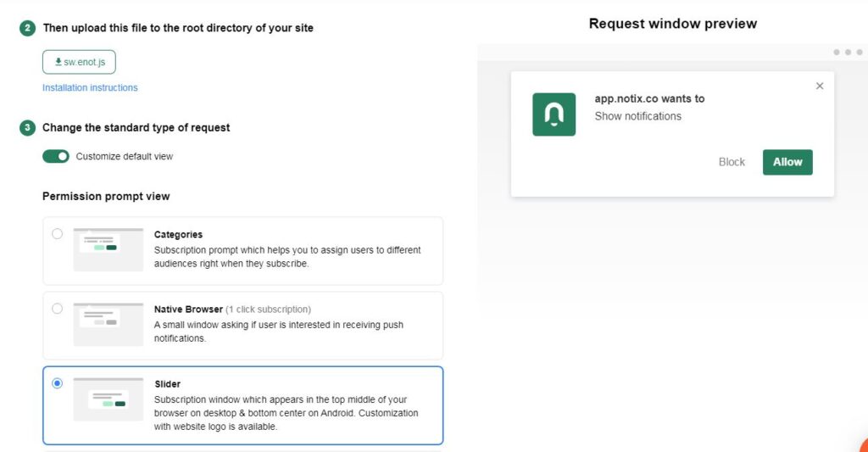
Task: Select the Categories radio button
Action: point(57,234)
